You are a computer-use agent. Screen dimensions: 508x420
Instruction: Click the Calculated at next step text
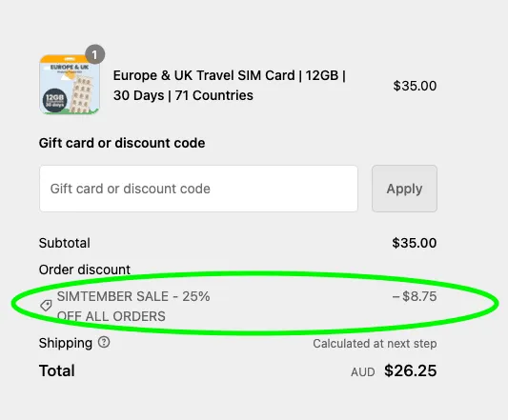click(375, 344)
